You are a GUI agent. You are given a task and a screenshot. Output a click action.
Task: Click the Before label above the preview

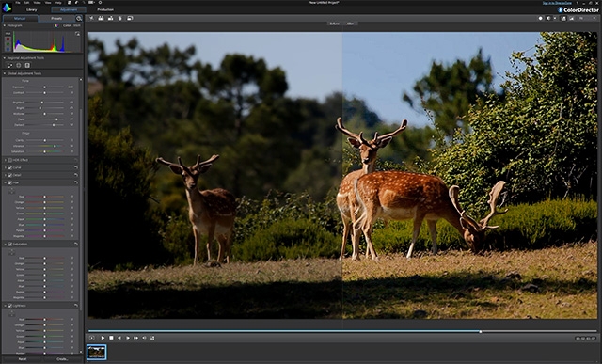pyautogui.click(x=335, y=24)
